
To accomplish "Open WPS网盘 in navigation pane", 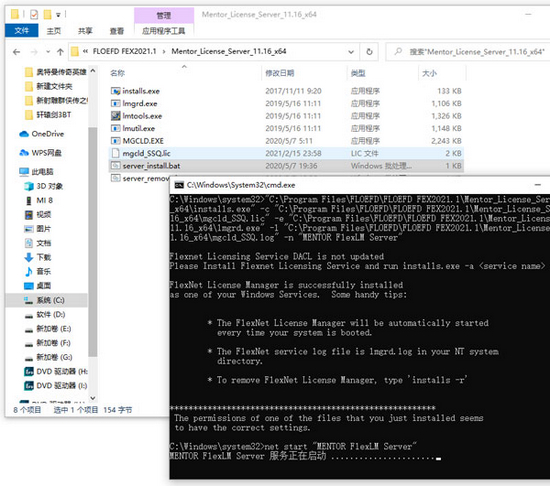I will pos(41,153).
